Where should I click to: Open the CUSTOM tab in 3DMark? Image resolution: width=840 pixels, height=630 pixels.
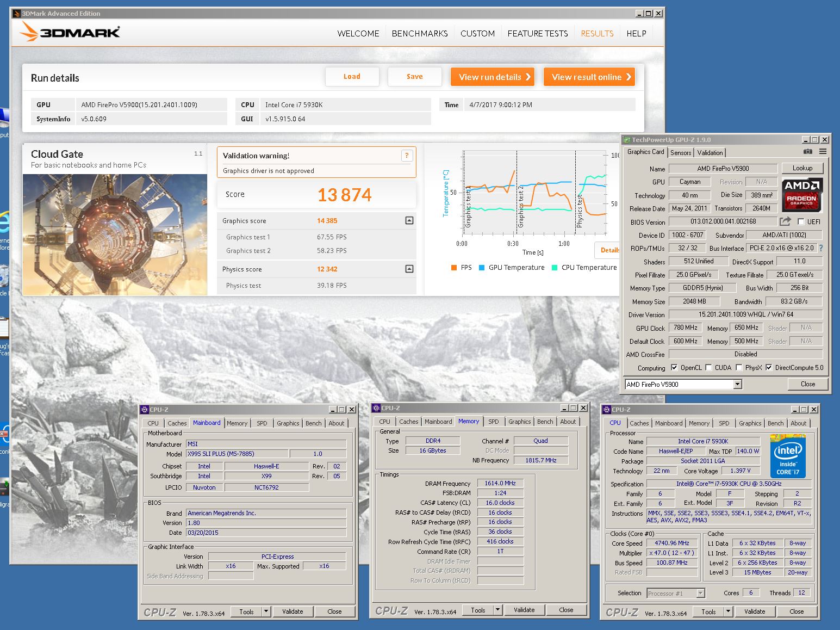click(477, 33)
